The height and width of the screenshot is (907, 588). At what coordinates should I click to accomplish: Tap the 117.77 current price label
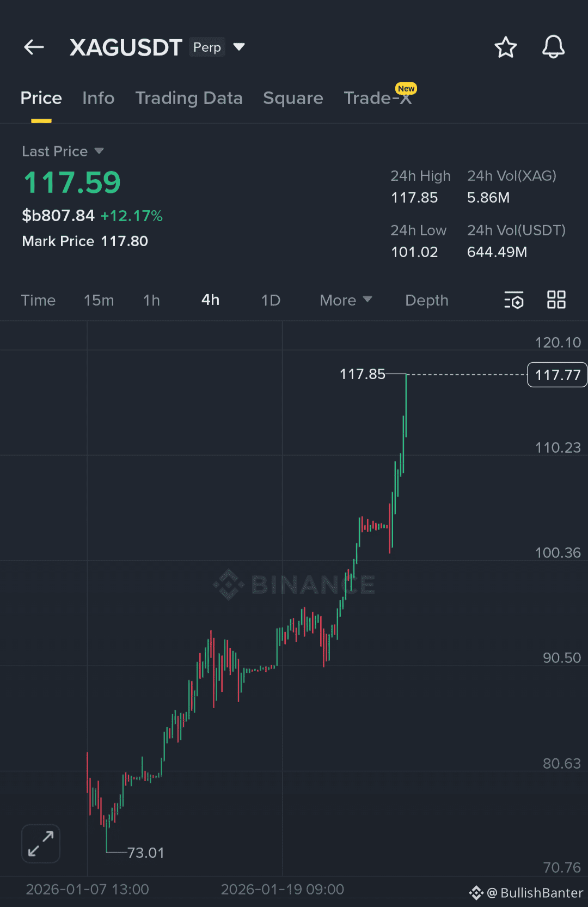click(x=556, y=375)
